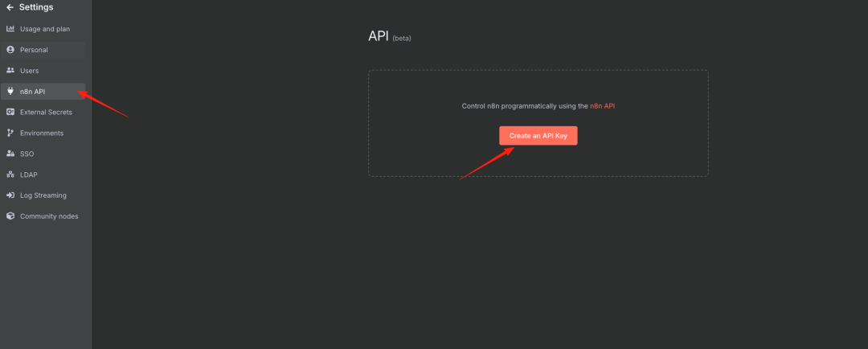Click the Log Streaming sign-in icon
The height and width of the screenshot is (349, 868).
[10, 195]
